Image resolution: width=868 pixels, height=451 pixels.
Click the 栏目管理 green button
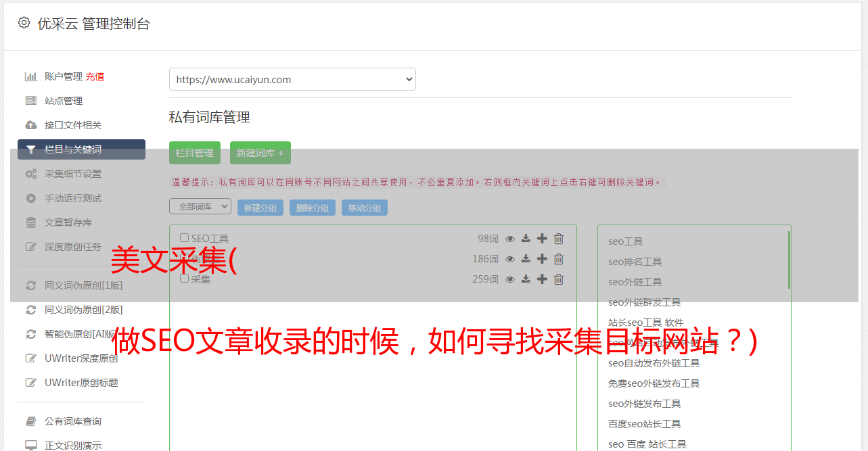tap(195, 153)
